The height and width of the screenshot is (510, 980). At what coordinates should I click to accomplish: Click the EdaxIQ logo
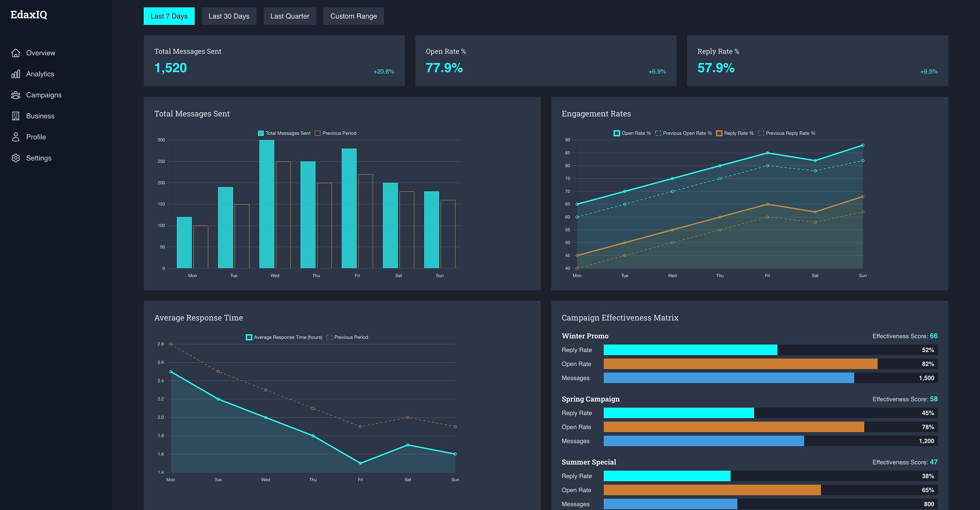29,15
